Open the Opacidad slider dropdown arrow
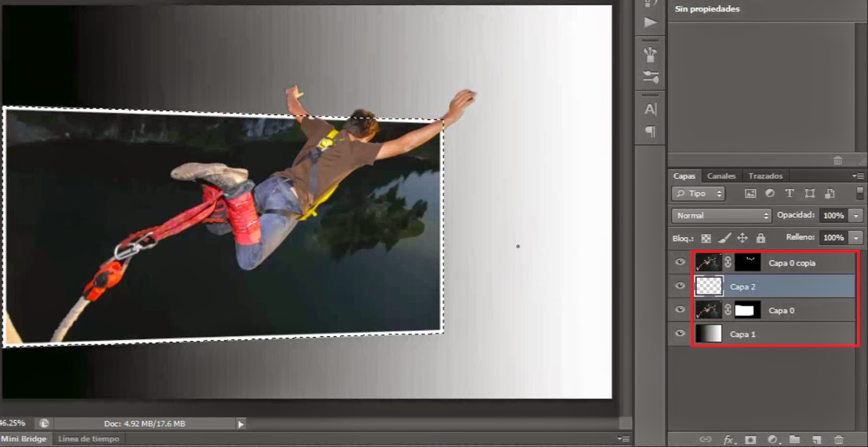Image resolution: width=868 pixels, height=447 pixels. (x=856, y=215)
